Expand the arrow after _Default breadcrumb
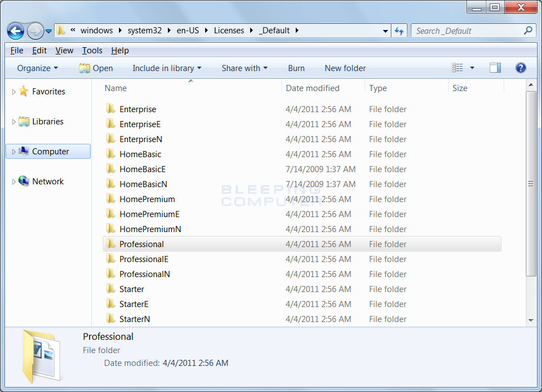The image size is (542, 392). pos(297,31)
